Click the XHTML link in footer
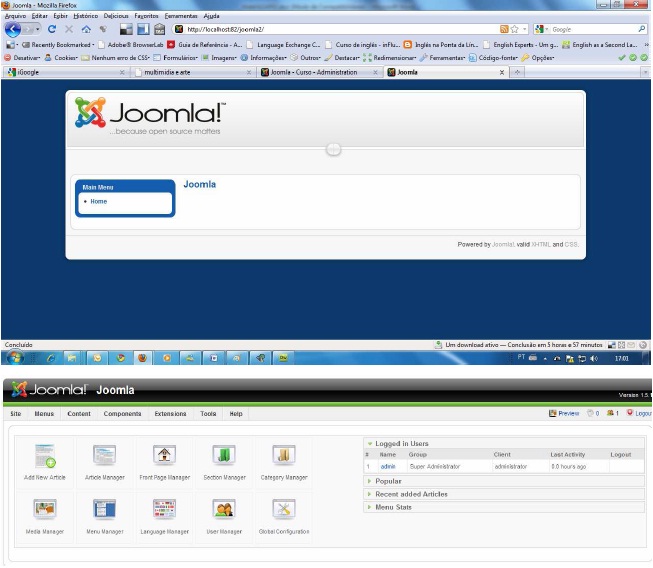Viewport: 653px width, 568px height. (541, 244)
